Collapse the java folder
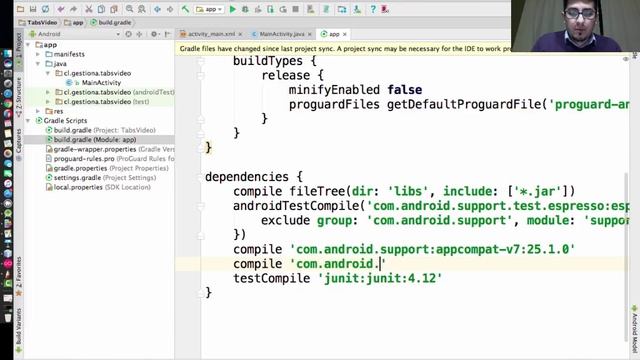This screenshot has height=360, width=640. pyautogui.click(x=38, y=64)
